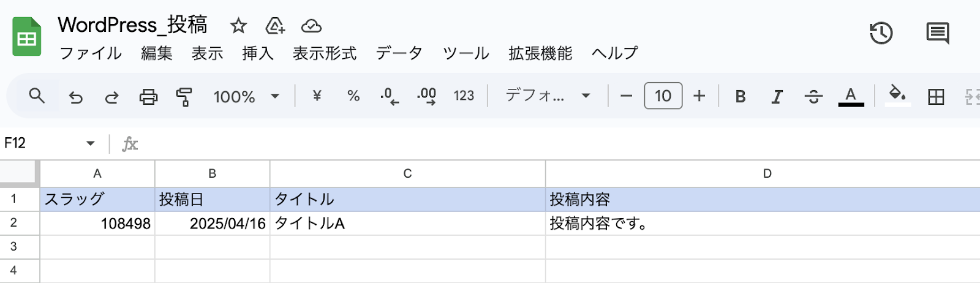Open the fill color picker
Image resolution: width=980 pixels, height=283 pixels.
tap(897, 96)
